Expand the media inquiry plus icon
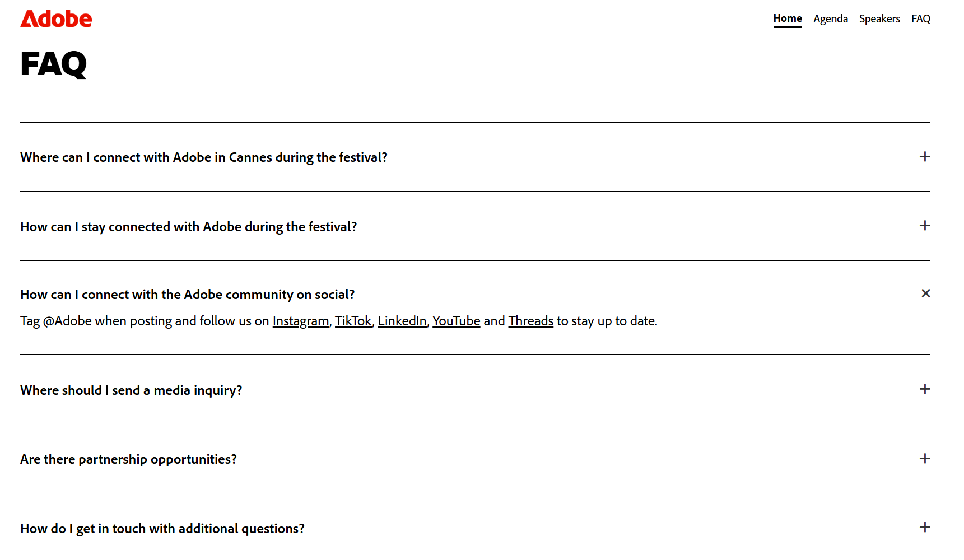 pyautogui.click(x=925, y=389)
